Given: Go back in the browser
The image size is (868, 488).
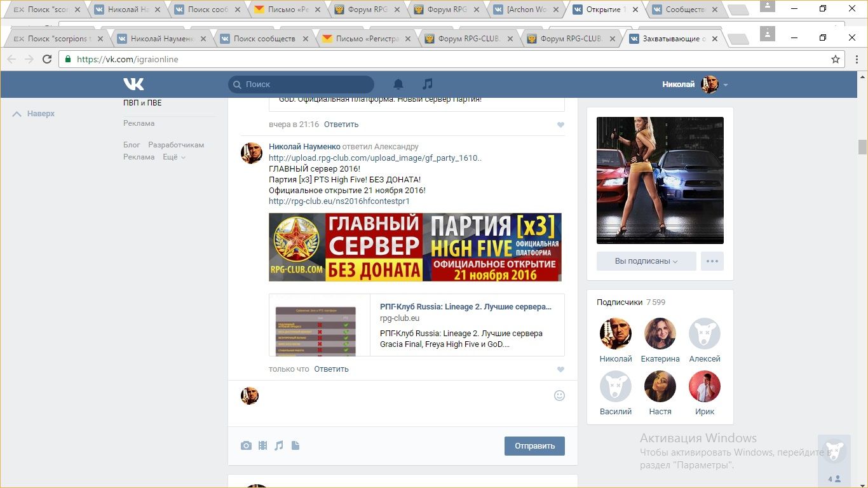Looking at the screenshot, I should (x=11, y=59).
